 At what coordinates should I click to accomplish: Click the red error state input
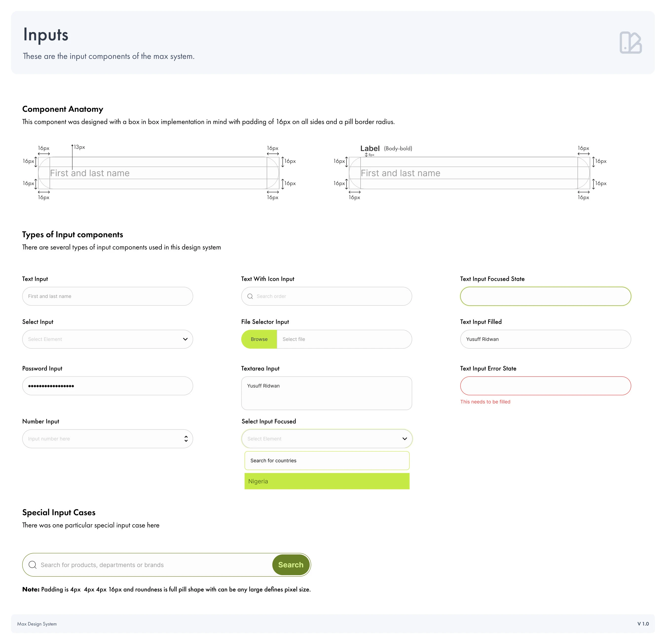(545, 386)
